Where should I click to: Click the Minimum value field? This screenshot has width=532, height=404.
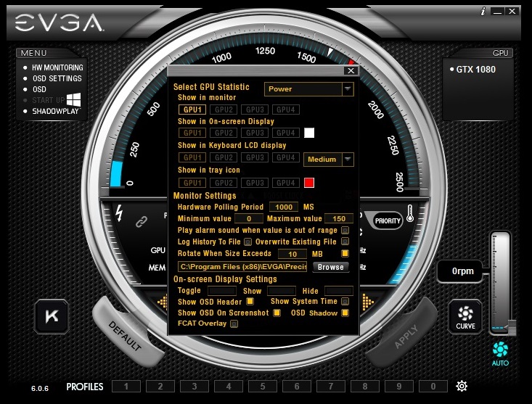249,218
